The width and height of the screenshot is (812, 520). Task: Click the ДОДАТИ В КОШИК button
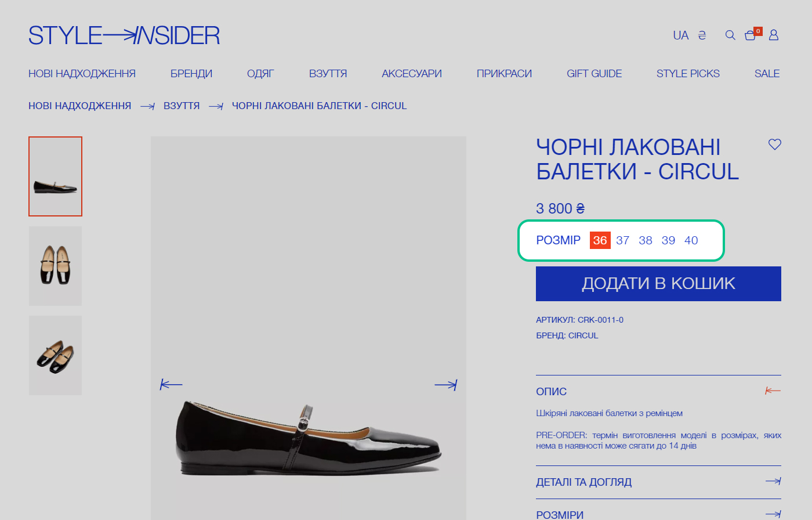tap(658, 284)
